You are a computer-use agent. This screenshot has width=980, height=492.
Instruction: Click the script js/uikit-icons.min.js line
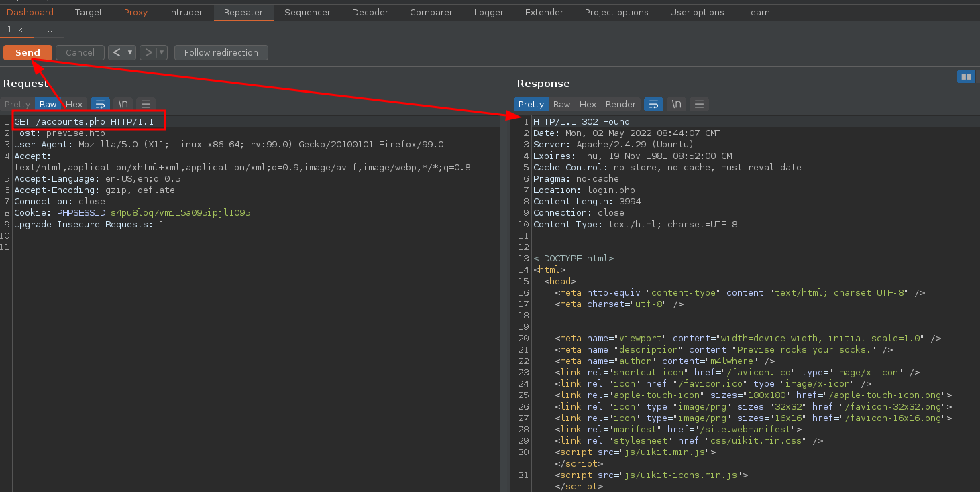click(x=651, y=475)
